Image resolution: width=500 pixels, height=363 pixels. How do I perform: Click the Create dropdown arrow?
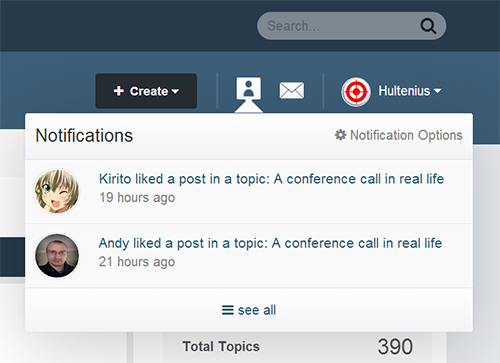coord(175,91)
